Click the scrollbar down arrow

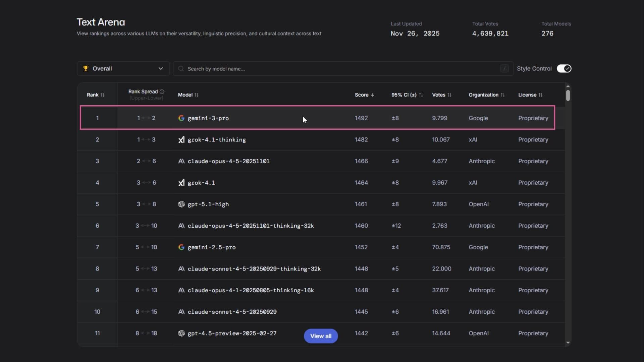click(x=568, y=343)
